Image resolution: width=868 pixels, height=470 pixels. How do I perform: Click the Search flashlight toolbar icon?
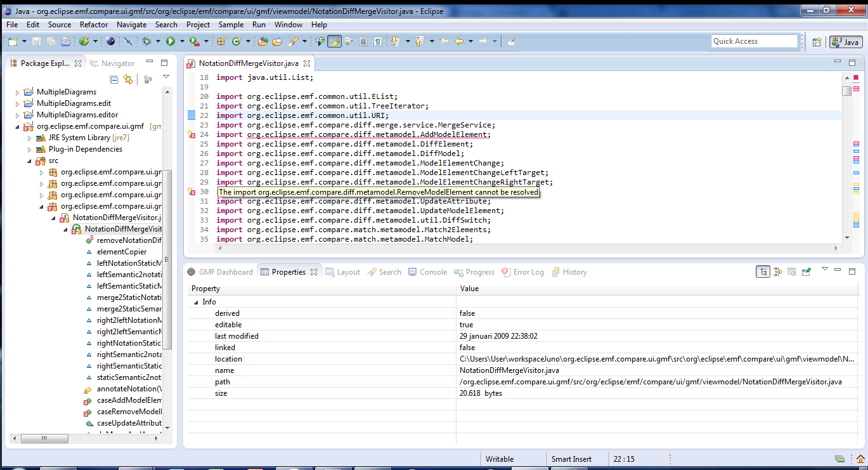pyautogui.click(x=294, y=41)
